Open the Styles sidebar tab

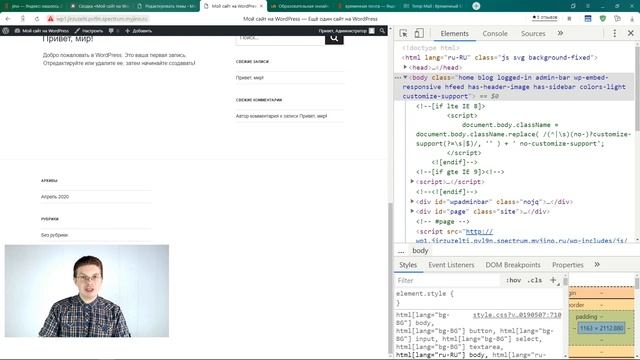click(408, 265)
